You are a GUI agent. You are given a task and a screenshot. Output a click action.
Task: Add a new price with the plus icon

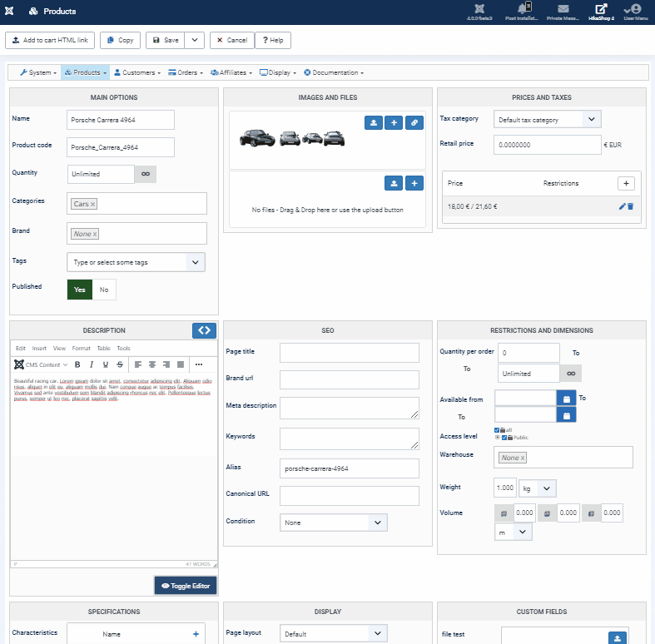click(626, 183)
